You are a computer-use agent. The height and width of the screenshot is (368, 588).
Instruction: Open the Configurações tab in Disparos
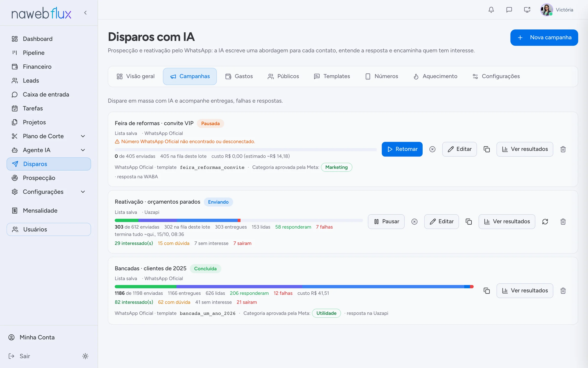pos(496,76)
